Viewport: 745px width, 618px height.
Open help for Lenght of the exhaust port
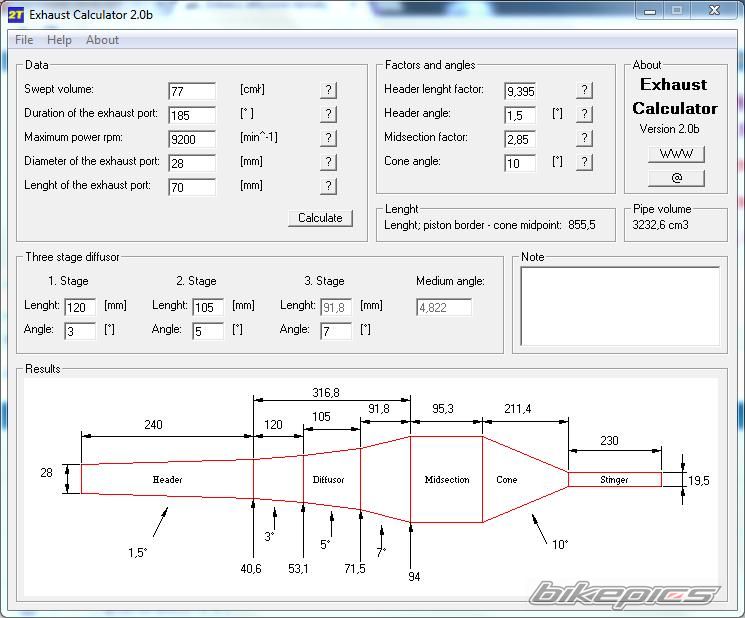click(x=328, y=186)
